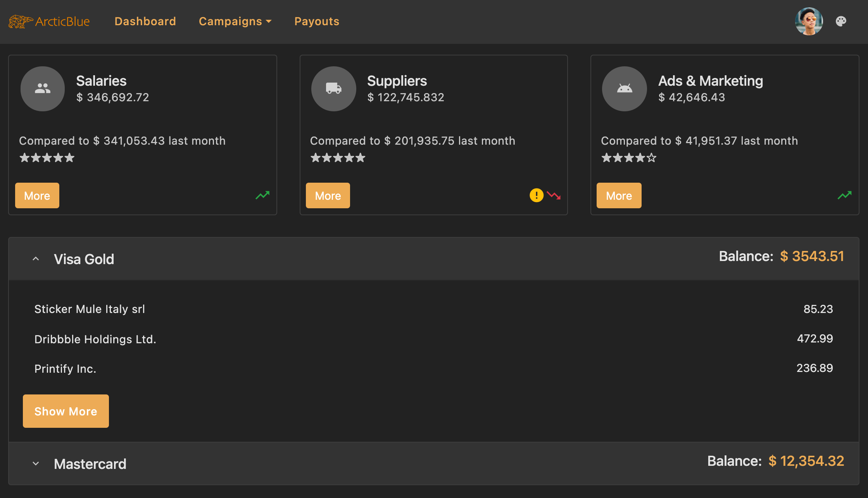Collapse the Visa Gold section

point(36,259)
